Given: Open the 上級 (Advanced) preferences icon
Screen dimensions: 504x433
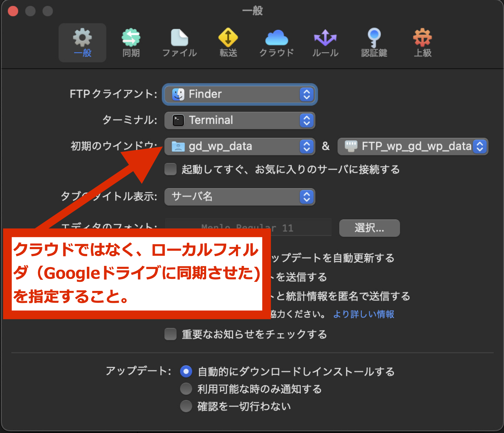Looking at the screenshot, I should coord(423,43).
